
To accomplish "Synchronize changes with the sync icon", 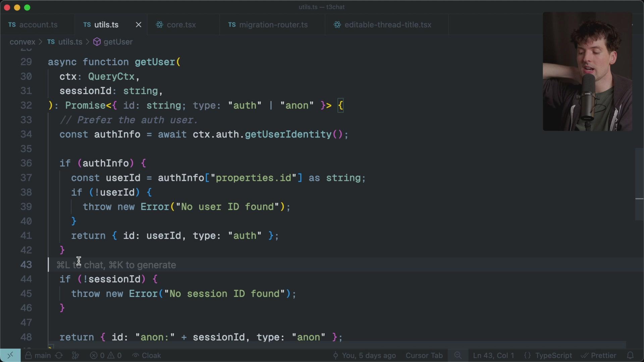I will pos(59,355).
